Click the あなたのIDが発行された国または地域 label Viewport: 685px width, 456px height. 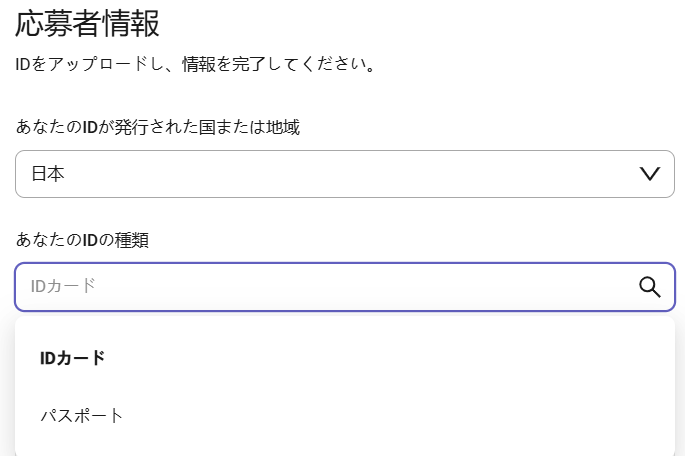pos(158,127)
